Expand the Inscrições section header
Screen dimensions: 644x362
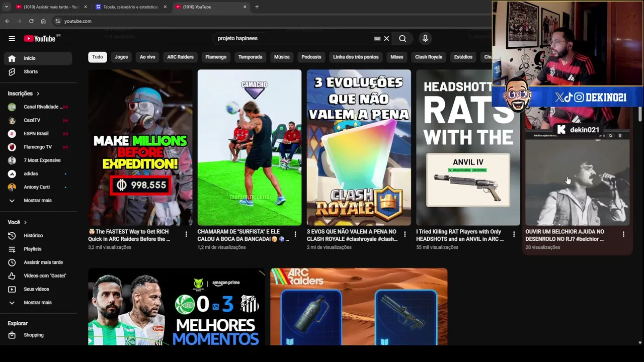coord(24,94)
